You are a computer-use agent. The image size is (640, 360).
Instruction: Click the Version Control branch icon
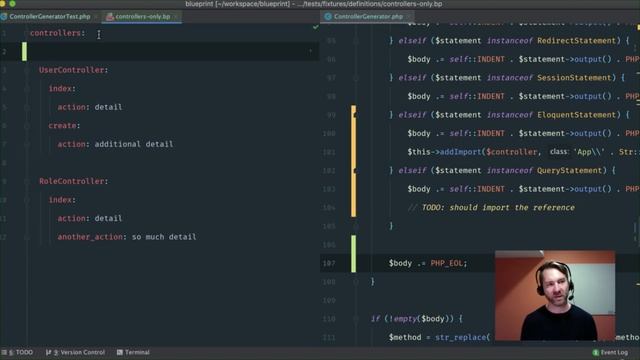[x=49, y=352]
